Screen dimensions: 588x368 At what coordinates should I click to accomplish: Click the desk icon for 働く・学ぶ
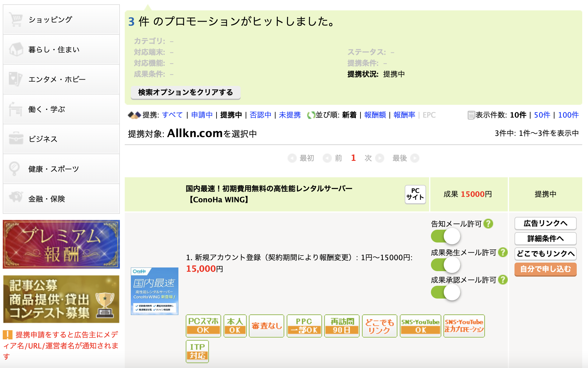point(16,109)
